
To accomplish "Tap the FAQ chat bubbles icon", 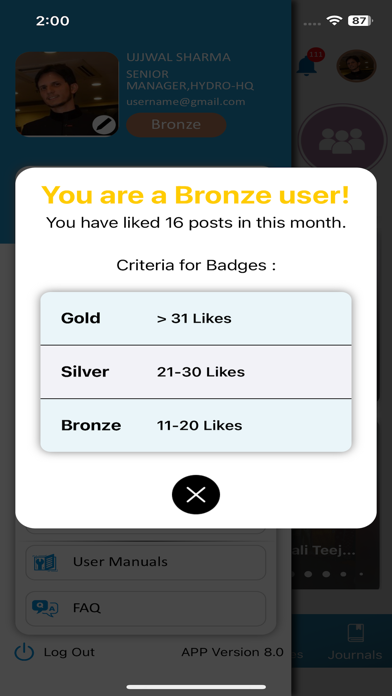I will coord(45,608).
